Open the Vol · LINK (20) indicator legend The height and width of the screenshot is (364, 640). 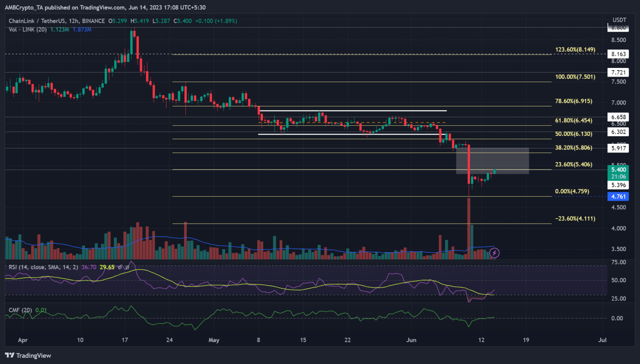[27, 30]
